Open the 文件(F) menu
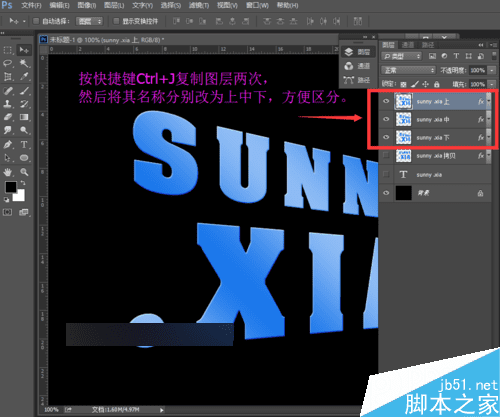Screen dimensions: 500x417 [32, 5]
